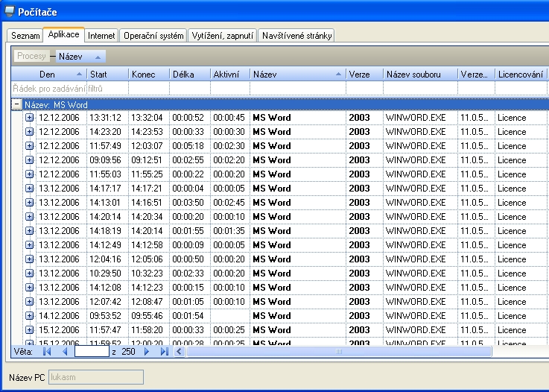The image size is (549, 392).
Task: Sort by Název souboru column header
Action: [421, 75]
